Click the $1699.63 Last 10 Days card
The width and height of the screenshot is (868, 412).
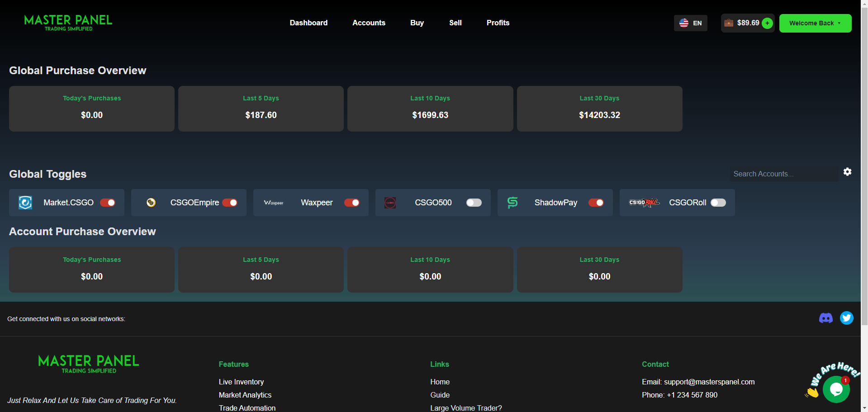[x=430, y=109]
